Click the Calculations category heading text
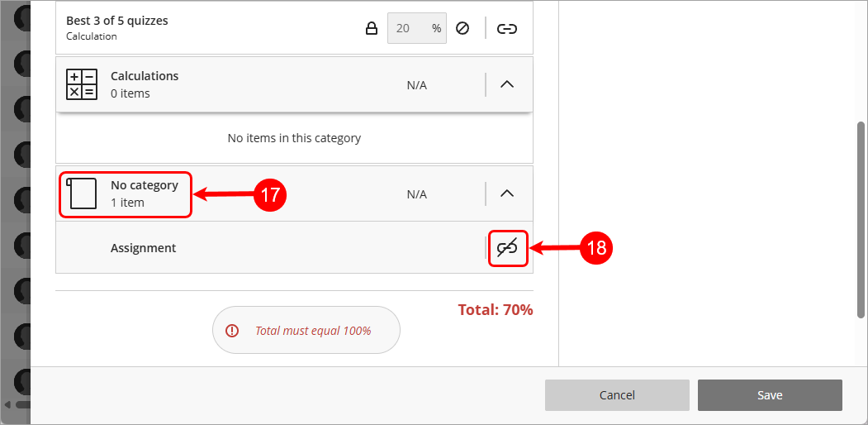The image size is (868, 425). (145, 76)
